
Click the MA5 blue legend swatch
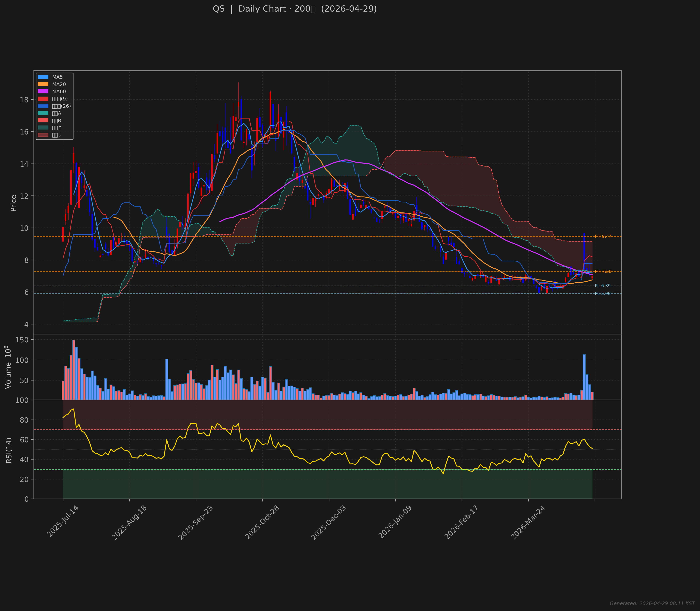[x=43, y=77]
